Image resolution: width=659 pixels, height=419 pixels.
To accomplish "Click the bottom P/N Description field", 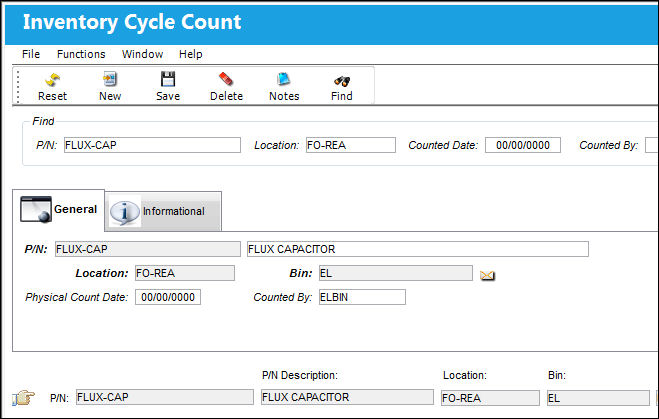I will click(x=347, y=397).
